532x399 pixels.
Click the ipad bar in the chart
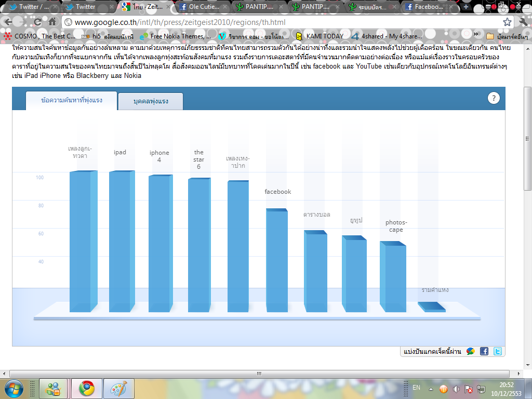(x=122, y=242)
